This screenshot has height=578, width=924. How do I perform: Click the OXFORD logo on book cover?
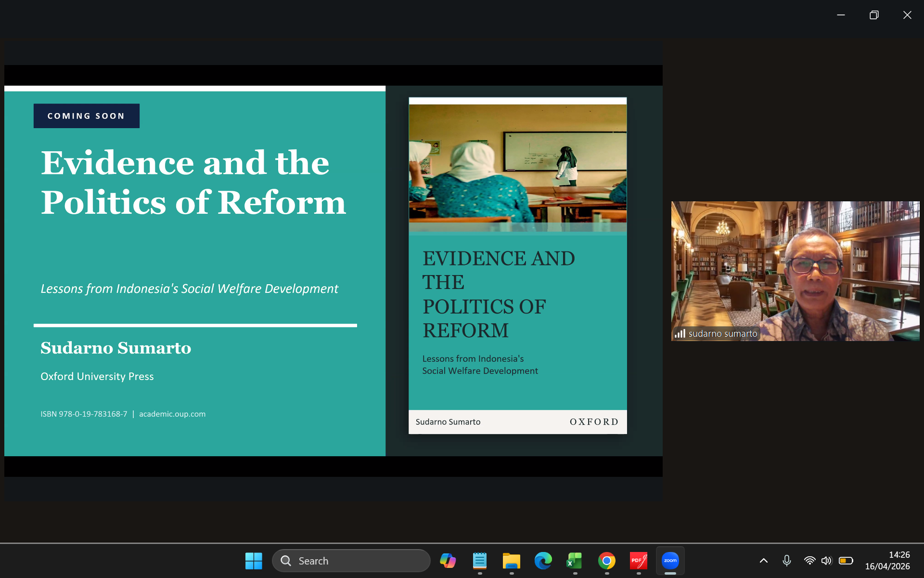(594, 422)
